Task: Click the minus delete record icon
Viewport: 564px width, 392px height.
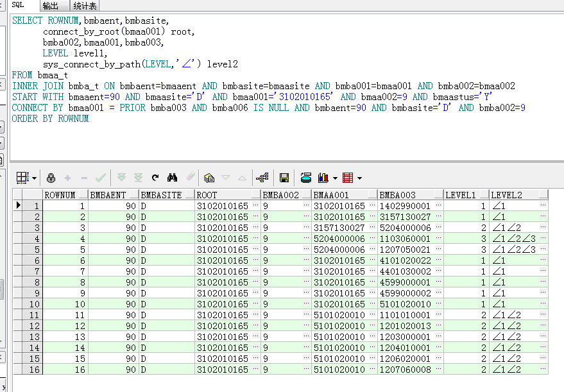Action: (x=84, y=178)
